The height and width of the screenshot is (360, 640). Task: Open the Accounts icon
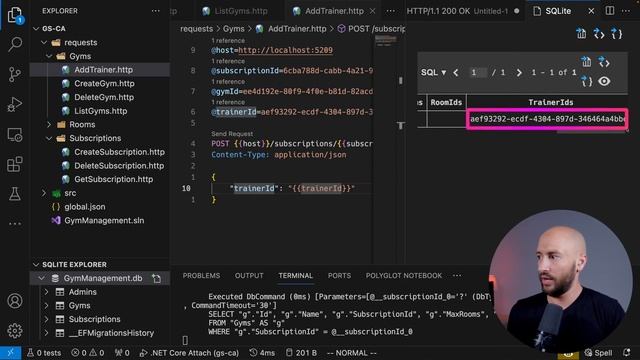tap(15, 301)
